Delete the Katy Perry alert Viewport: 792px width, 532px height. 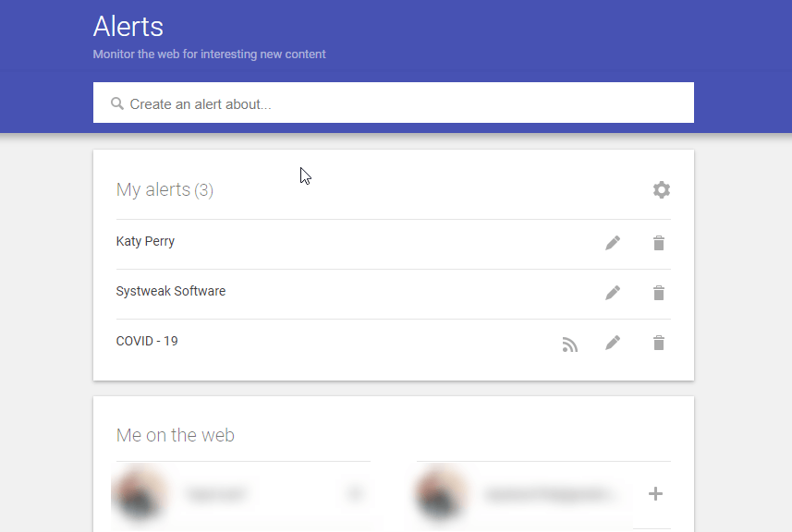click(659, 243)
